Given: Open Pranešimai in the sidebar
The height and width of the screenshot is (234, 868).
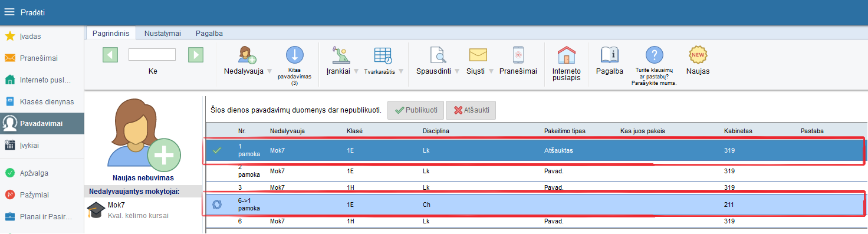Looking at the screenshot, I should click(x=42, y=58).
